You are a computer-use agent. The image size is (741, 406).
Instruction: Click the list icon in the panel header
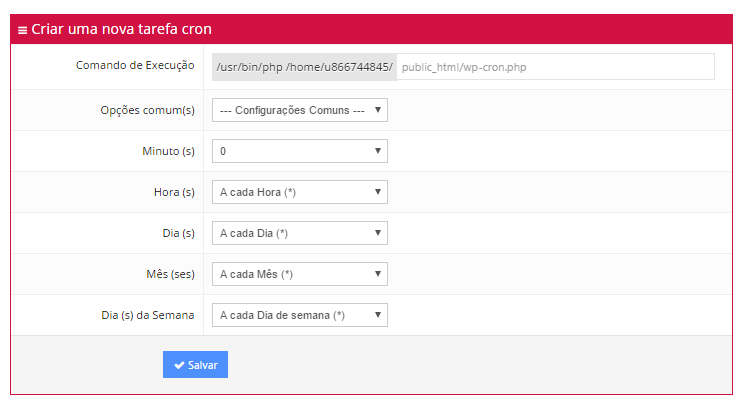[22, 30]
